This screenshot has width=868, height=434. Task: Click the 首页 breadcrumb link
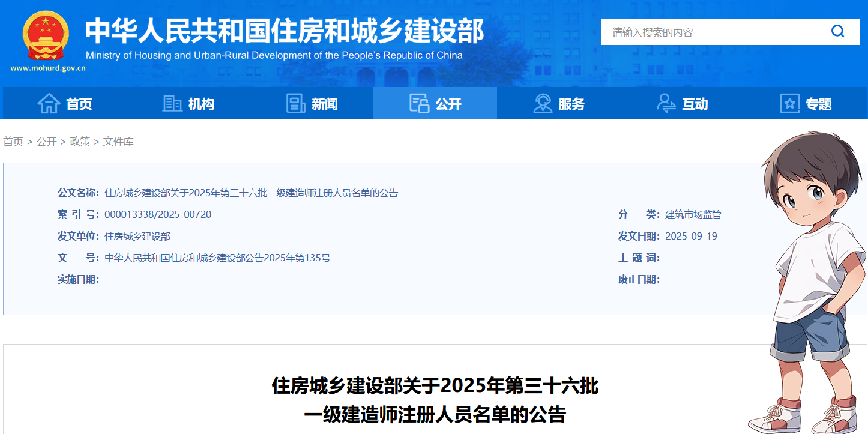point(13,142)
